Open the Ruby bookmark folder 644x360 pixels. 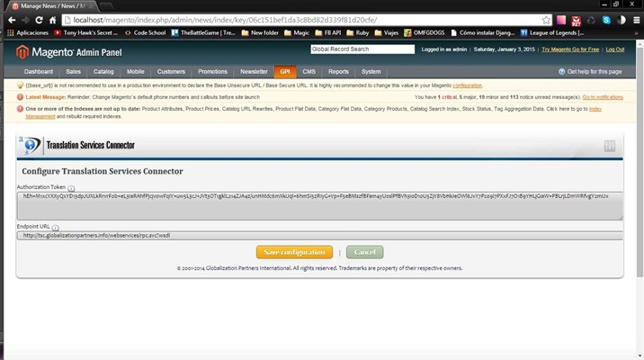tap(358, 32)
